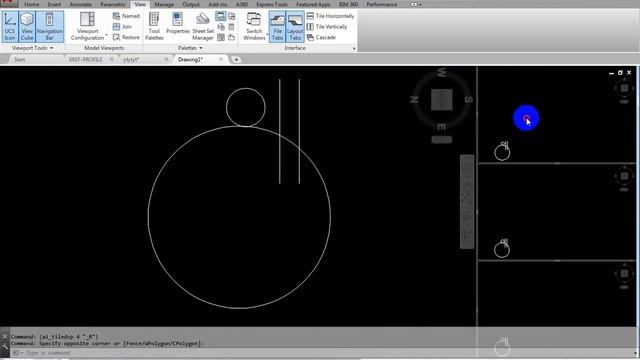Close the command line window
Viewport: 640px width, 360px height.
pos(4,337)
